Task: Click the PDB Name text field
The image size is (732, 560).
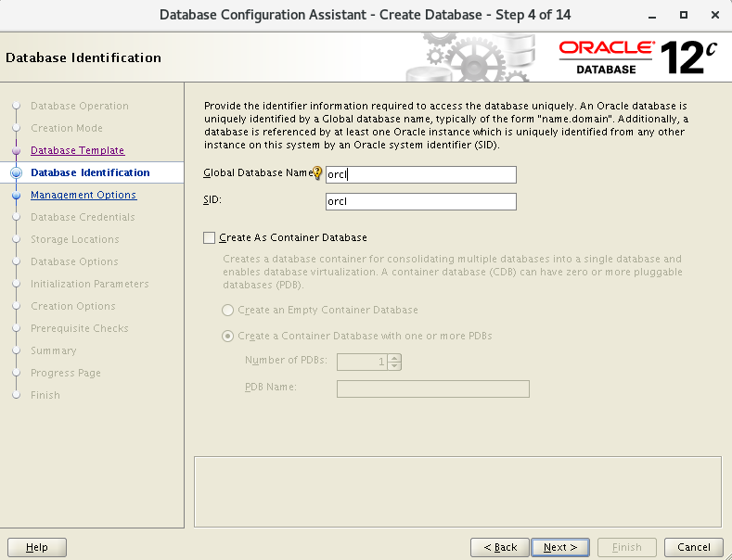Action: 433,388
